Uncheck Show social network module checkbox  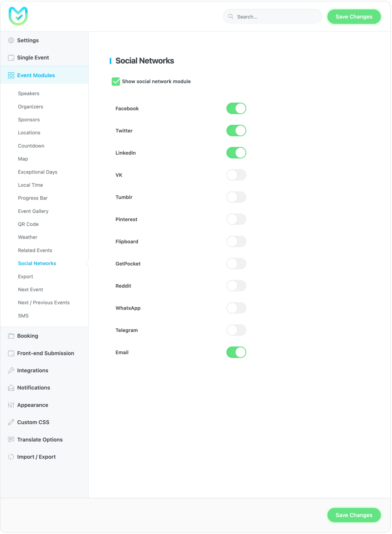(x=116, y=81)
